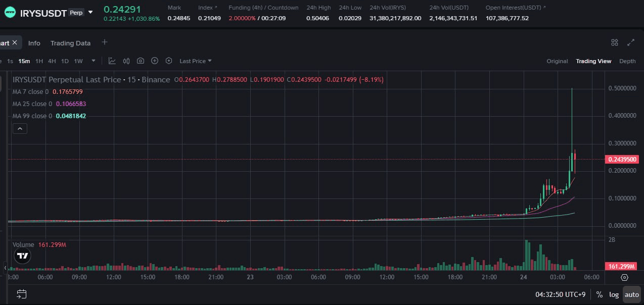
Task: Click the volume value tag 161.299M
Action: 622,266
